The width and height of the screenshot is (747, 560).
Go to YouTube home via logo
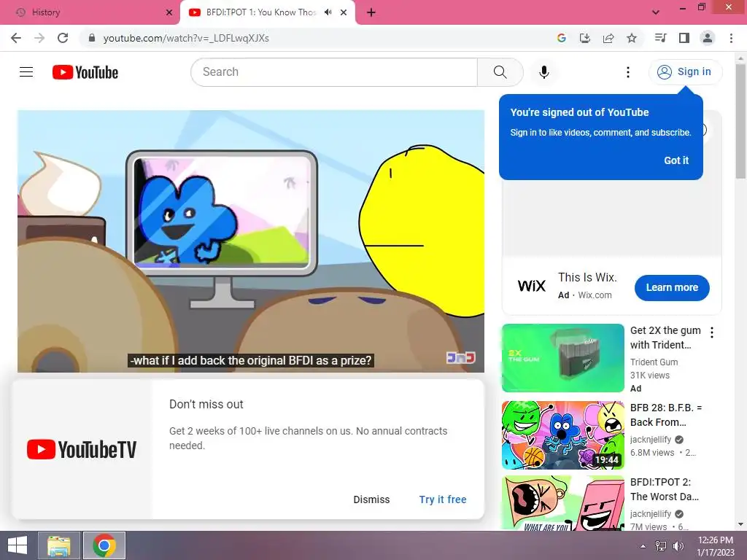[x=85, y=72]
